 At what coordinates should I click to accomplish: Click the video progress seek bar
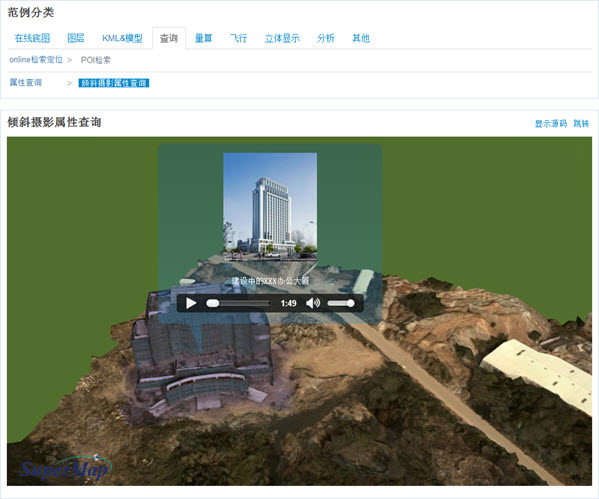point(239,303)
